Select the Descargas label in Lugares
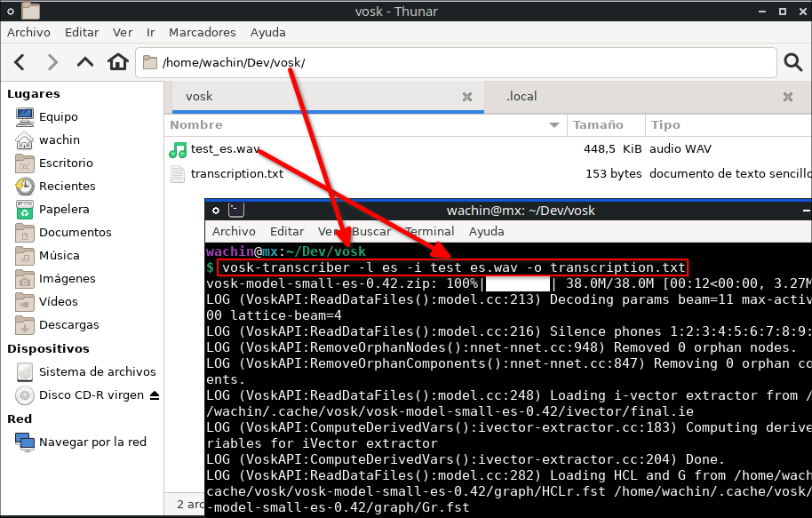This screenshot has height=518, width=812. 69,325
